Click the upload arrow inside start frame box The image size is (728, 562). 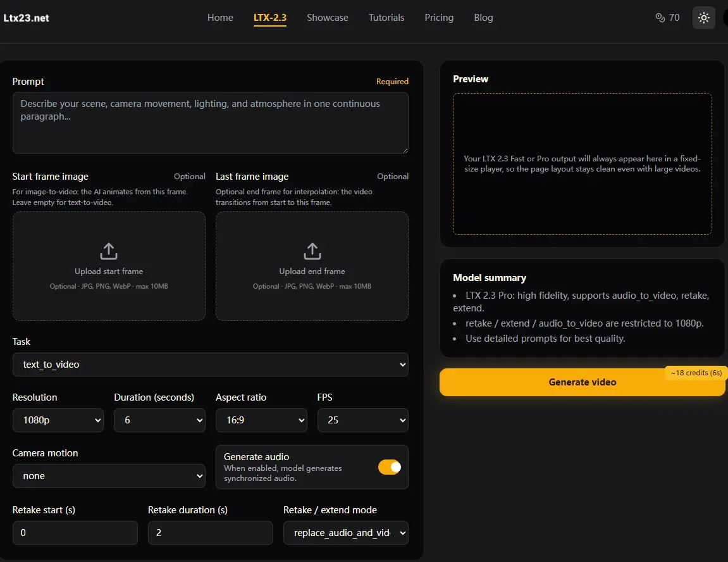coord(108,251)
